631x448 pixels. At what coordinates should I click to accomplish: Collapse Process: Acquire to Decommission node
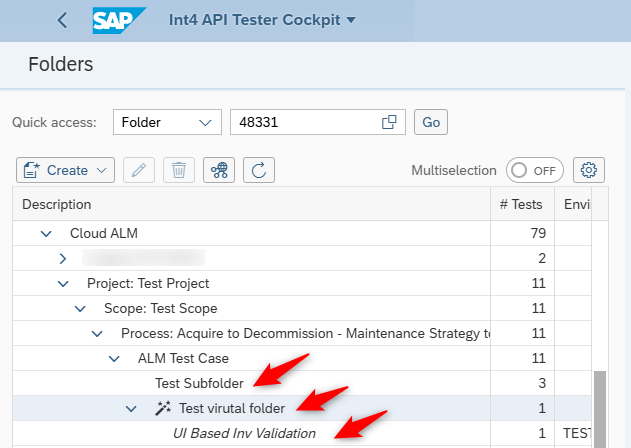[x=97, y=334]
